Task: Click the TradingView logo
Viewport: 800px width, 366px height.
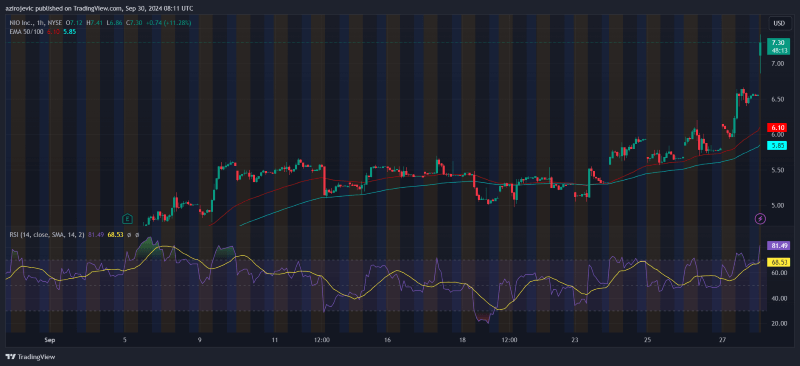Action: click(30, 357)
